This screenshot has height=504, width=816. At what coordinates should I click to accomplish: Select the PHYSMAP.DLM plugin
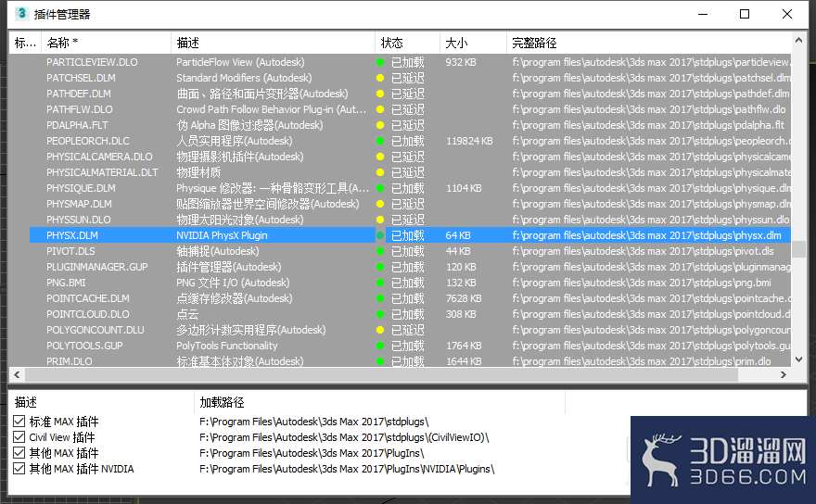(79, 204)
